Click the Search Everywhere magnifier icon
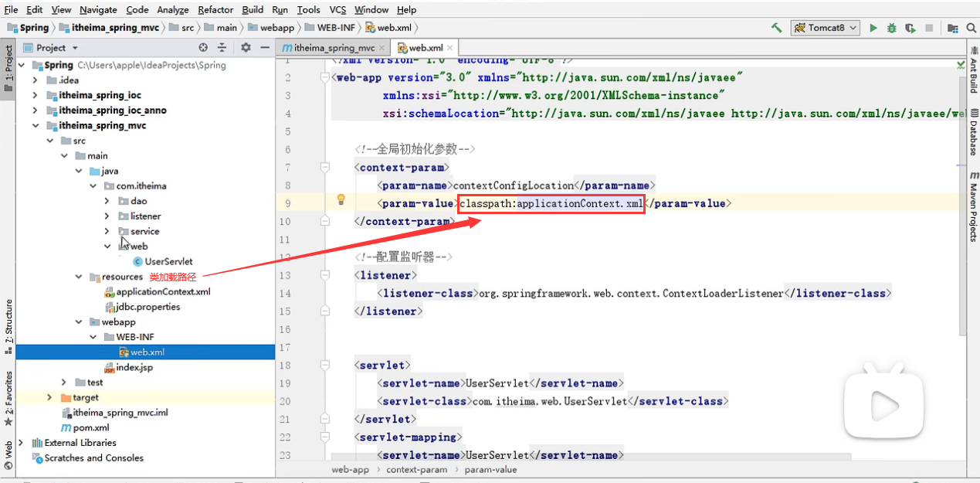 [972, 28]
